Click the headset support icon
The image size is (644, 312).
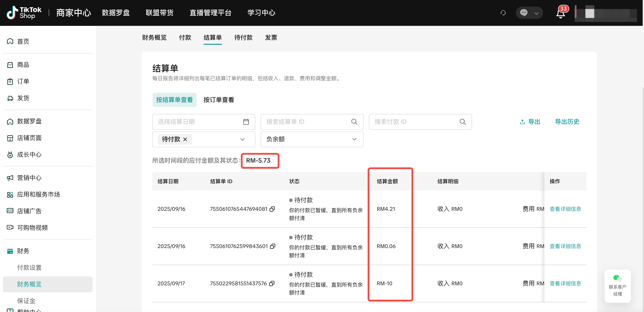click(x=503, y=13)
